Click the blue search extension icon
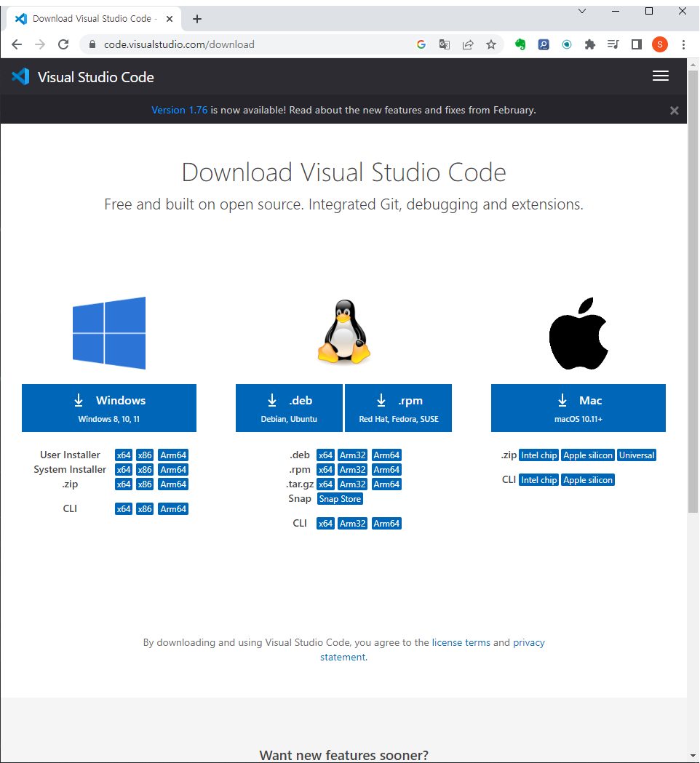 click(x=544, y=45)
